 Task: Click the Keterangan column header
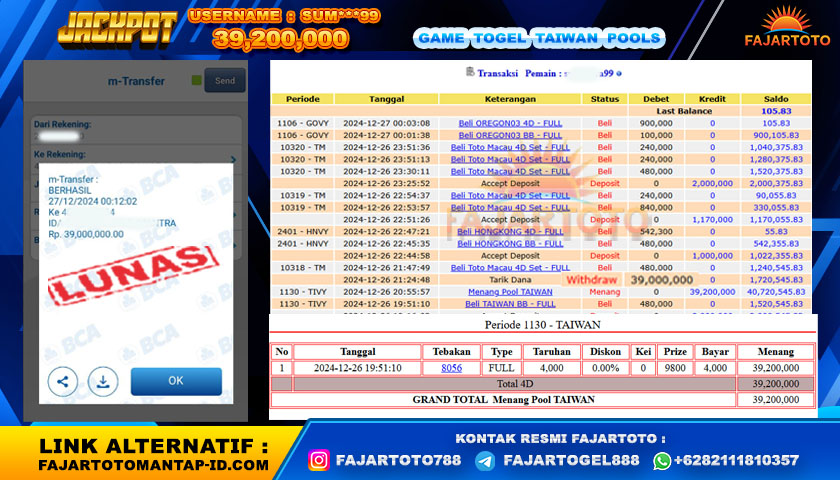tap(510, 99)
